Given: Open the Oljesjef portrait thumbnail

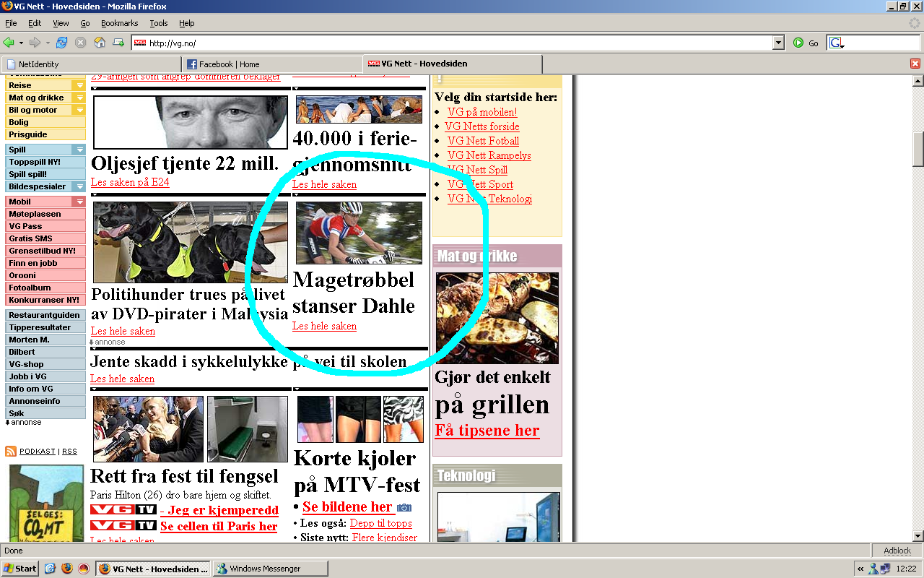Looking at the screenshot, I should coord(191,122).
